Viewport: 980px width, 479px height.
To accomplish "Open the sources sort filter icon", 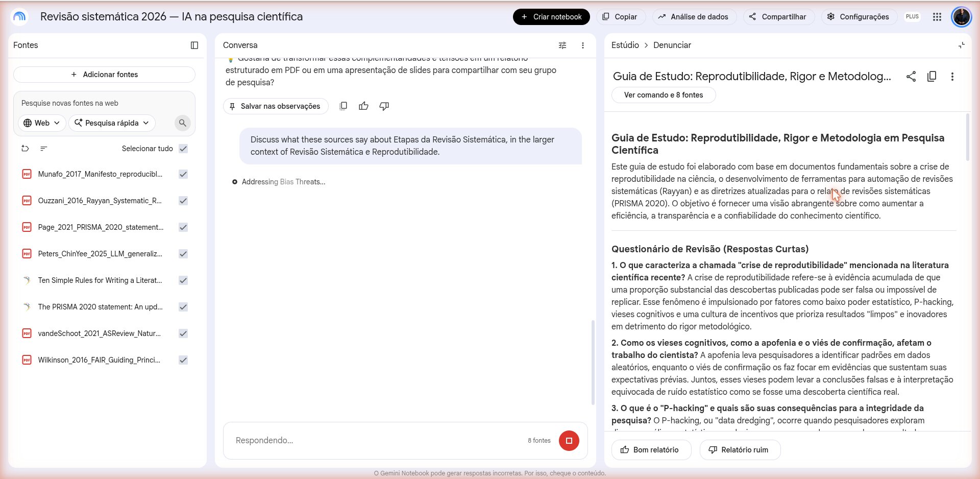I will 44,149.
